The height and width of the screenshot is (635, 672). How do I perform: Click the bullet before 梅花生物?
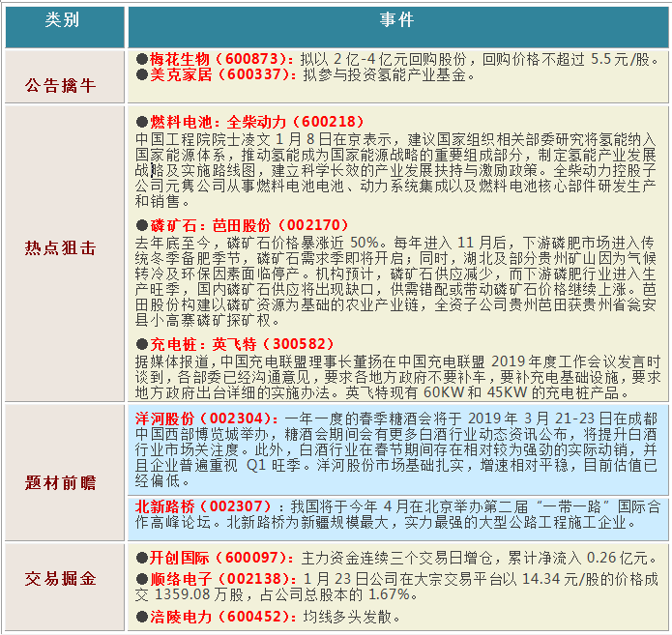[142, 59]
